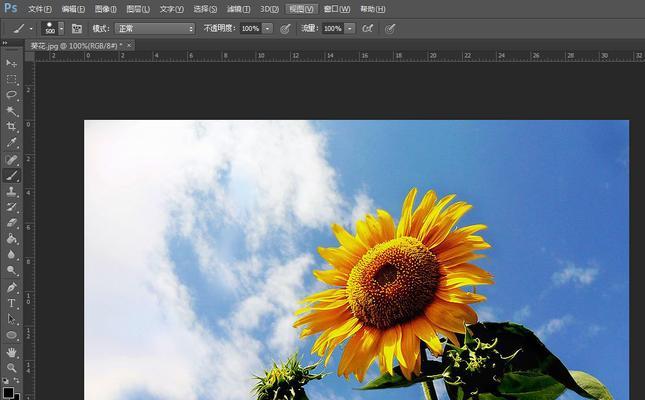Open the 视图(V) menu

coord(302,9)
